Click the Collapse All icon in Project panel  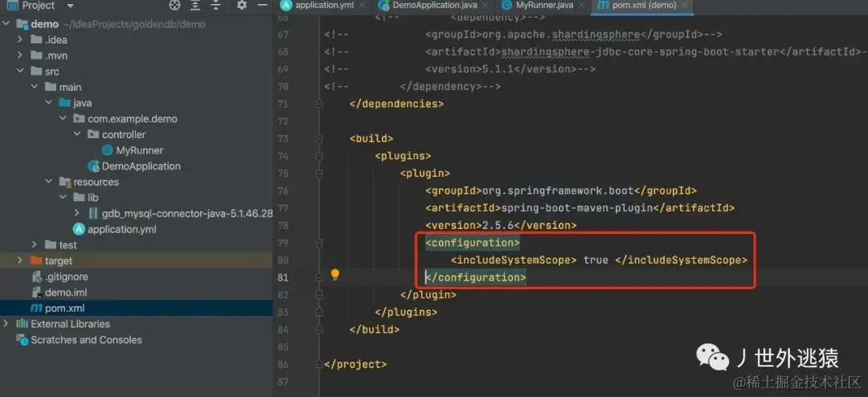click(x=216, y=6)
